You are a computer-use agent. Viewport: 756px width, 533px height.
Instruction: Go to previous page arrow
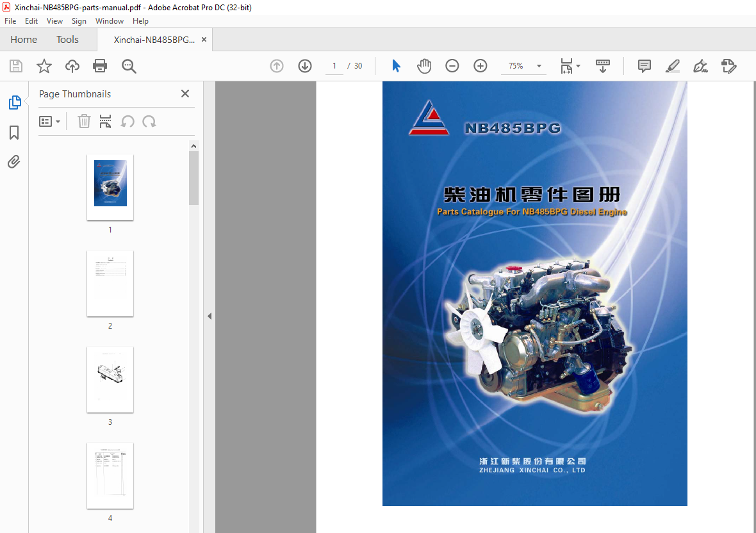pos(277,66)
